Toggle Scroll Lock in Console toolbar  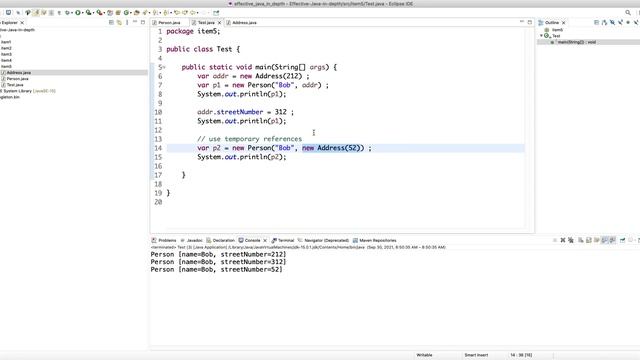tap(589, 240)
